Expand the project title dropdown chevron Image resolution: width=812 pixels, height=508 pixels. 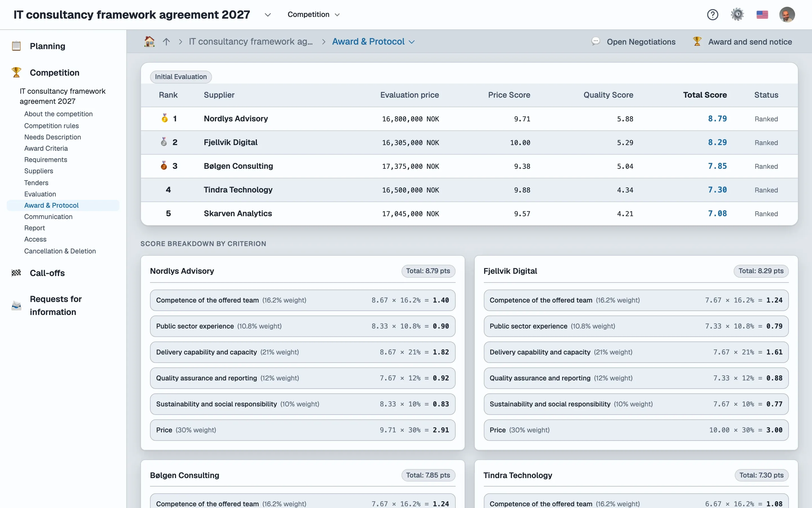click(x=268, y=15)
